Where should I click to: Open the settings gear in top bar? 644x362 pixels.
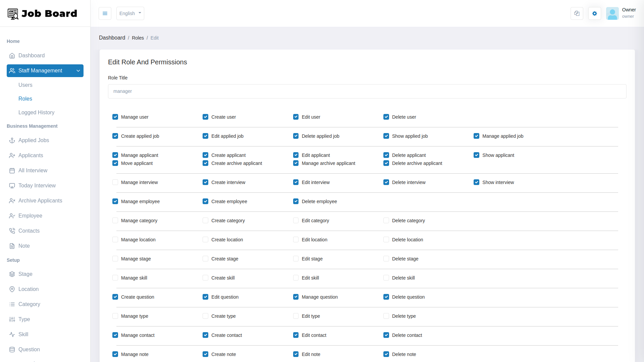[x=594, y=13]
